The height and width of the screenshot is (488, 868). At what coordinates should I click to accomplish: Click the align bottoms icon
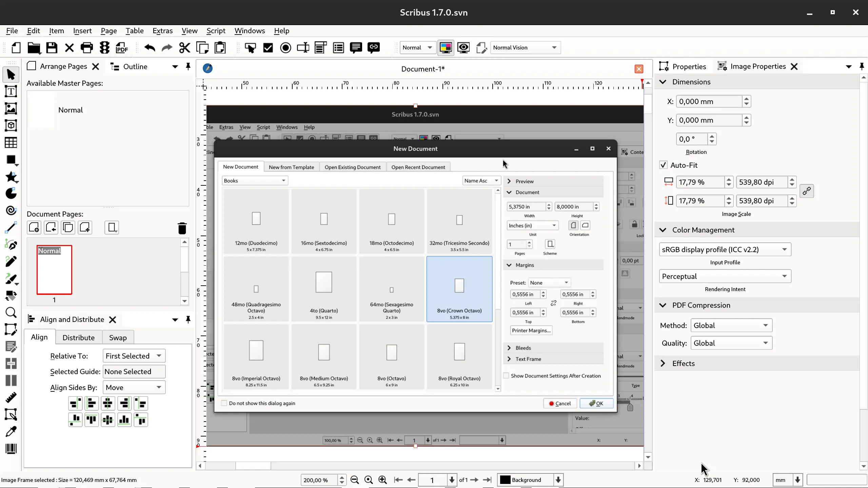tap(124, 420)
